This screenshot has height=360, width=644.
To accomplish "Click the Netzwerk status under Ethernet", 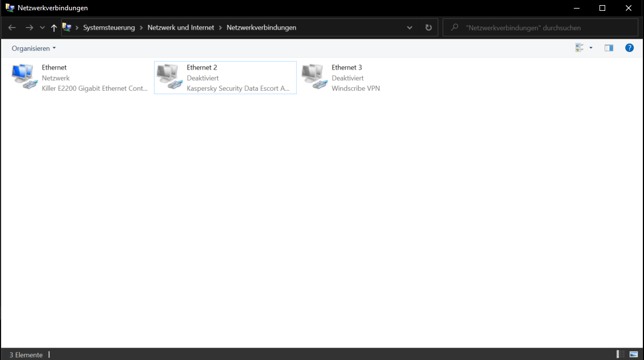I will point(56,78).
